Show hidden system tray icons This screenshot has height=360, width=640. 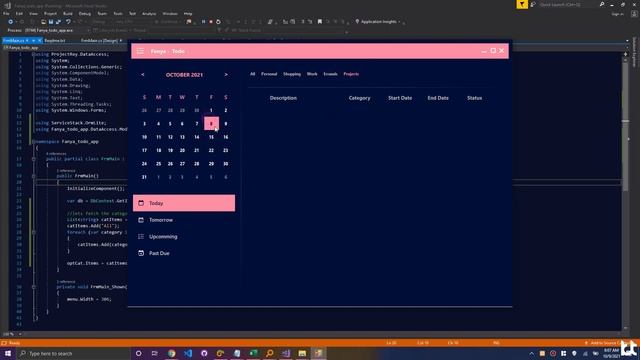(531, 353)
